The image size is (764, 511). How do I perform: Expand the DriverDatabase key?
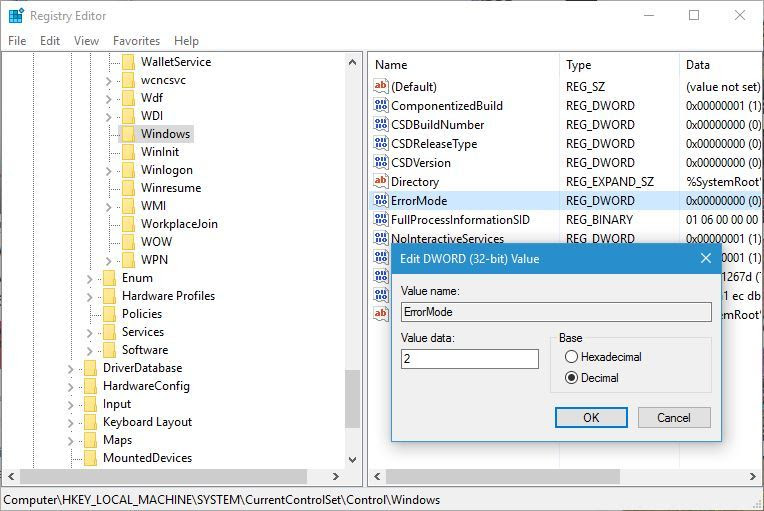(x=71, y=369)
